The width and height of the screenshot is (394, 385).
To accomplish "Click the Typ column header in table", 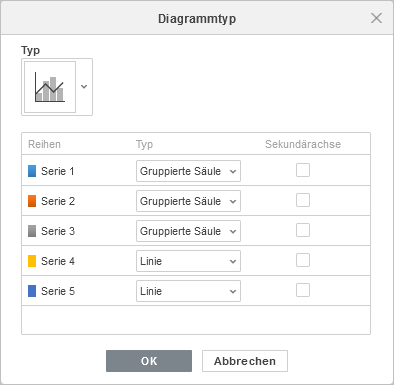I will (144, 145).
